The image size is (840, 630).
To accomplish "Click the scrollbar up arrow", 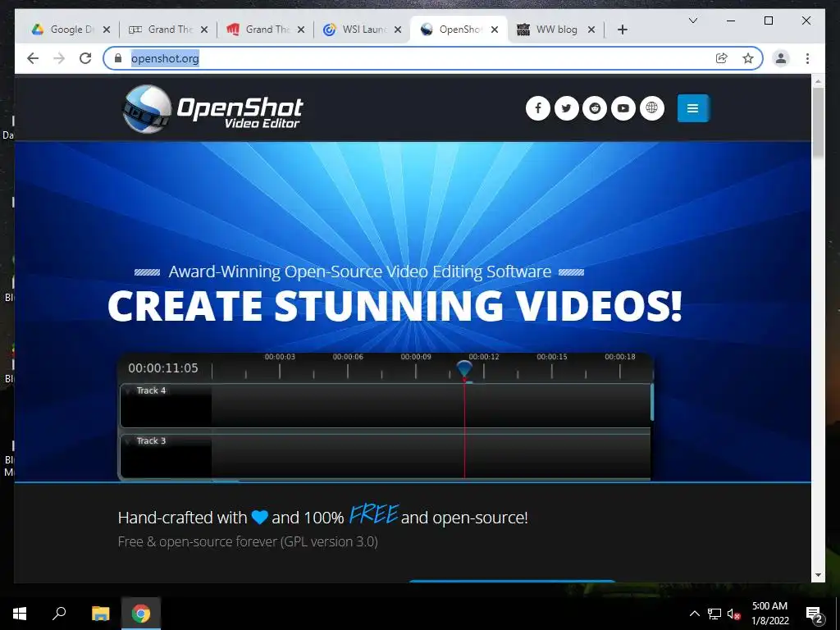I will tap(818, 81).
